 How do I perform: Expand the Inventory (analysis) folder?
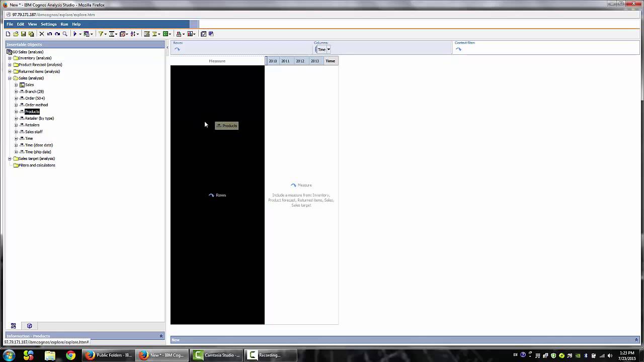pyautogui.click(x=9, y=58)
